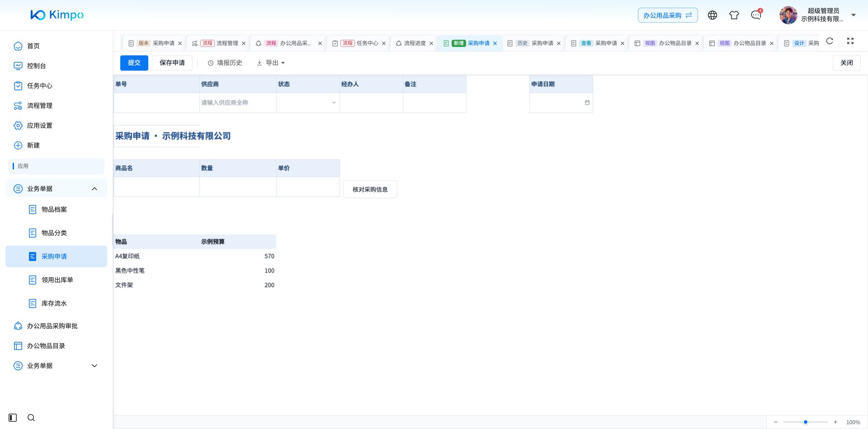Open the messages chat icon
Screen dimensions: 868x429
pyautogui.click(x=756, y=15)
